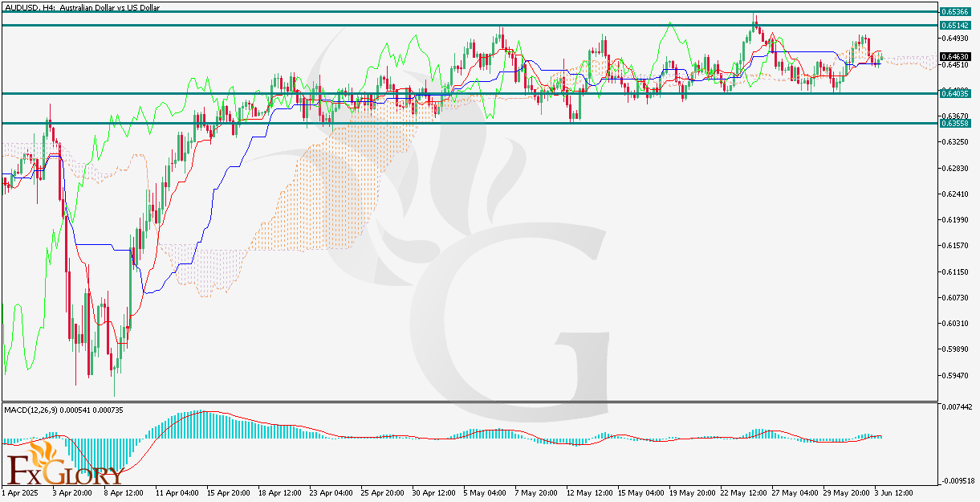Click the 0.59470 price axis value

click(955, 375)
